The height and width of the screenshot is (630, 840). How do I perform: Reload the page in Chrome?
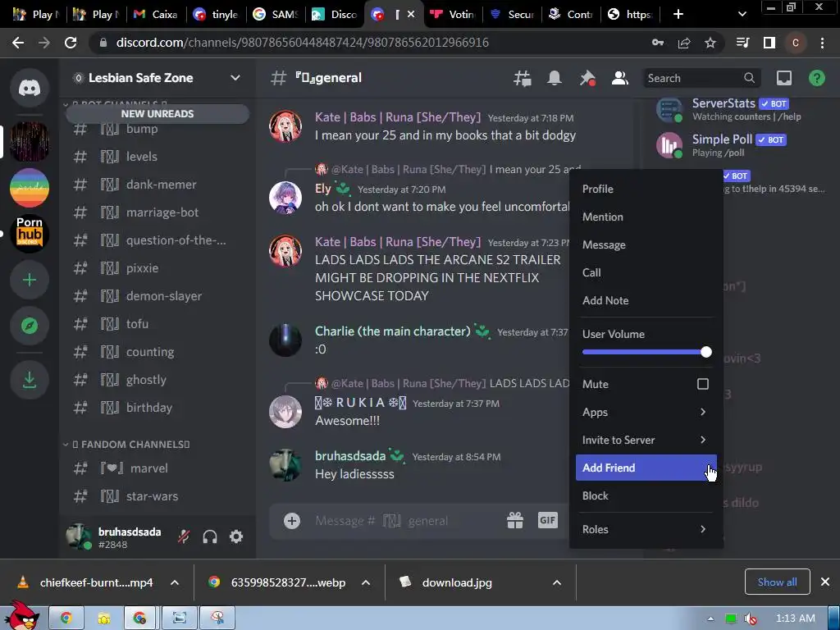point(71,43)
